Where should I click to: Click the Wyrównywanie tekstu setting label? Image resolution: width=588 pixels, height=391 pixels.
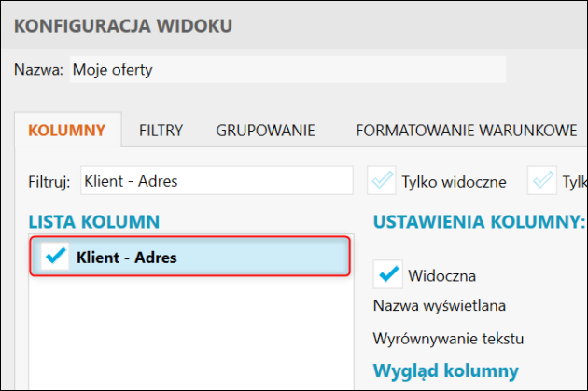click(x=448, y=336)
